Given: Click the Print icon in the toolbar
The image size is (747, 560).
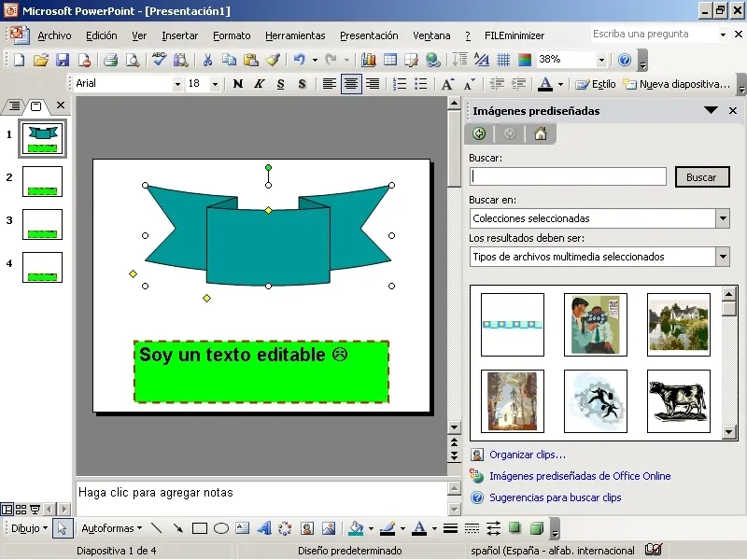Looking at the screenshot, I should pyautogui.click(x=110, y=60).
